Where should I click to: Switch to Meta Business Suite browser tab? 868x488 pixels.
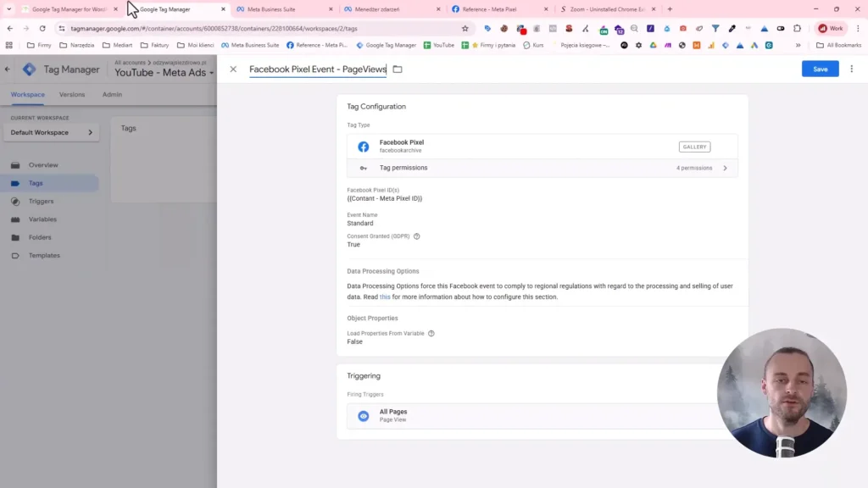285,9
